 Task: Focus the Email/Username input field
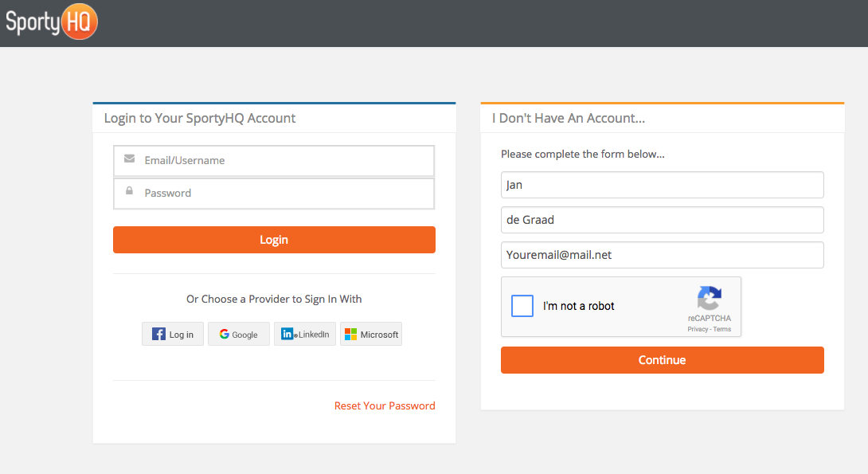[274, 161]
